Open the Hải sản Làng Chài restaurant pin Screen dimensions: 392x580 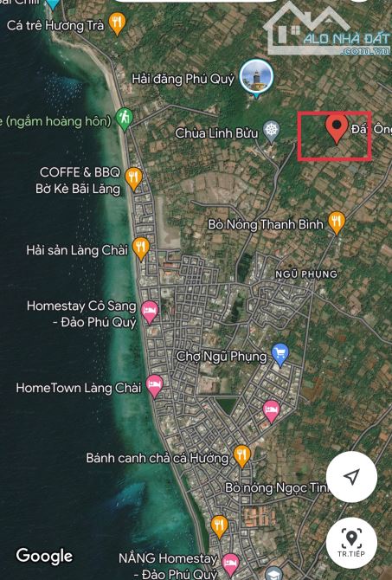click(141, 248)
